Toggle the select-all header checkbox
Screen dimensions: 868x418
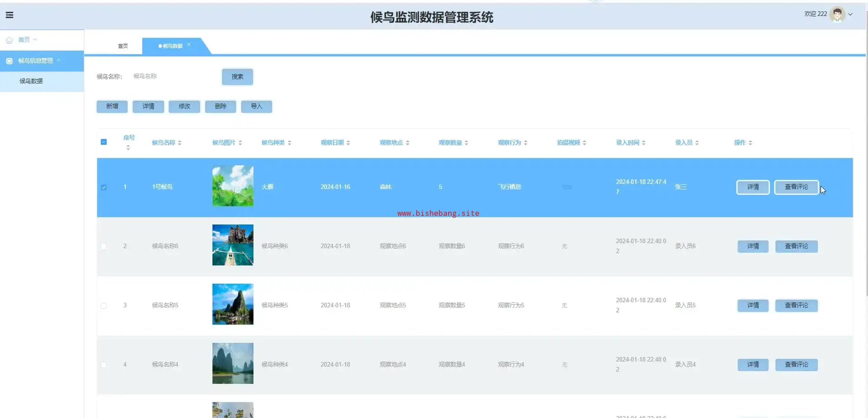(x=103, y=142)
